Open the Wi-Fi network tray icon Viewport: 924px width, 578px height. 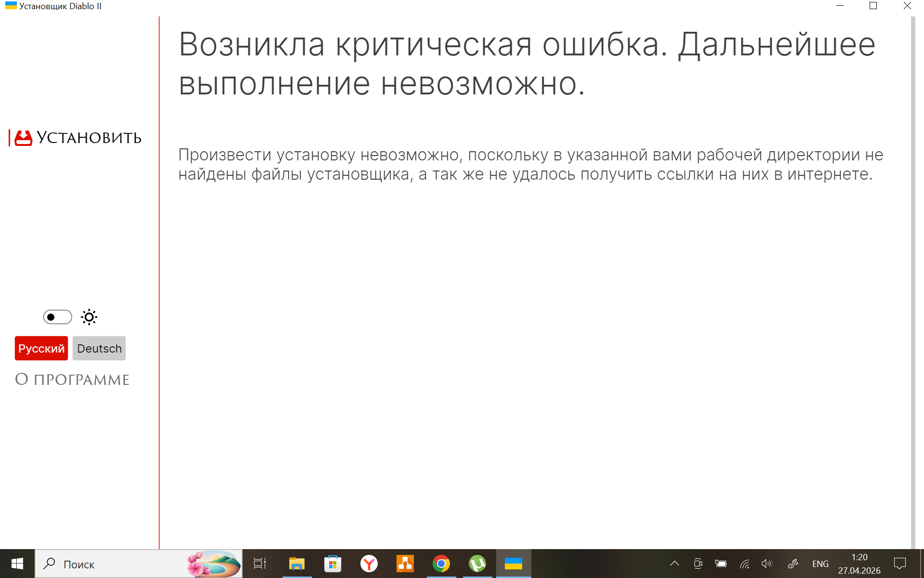(744, 564)
